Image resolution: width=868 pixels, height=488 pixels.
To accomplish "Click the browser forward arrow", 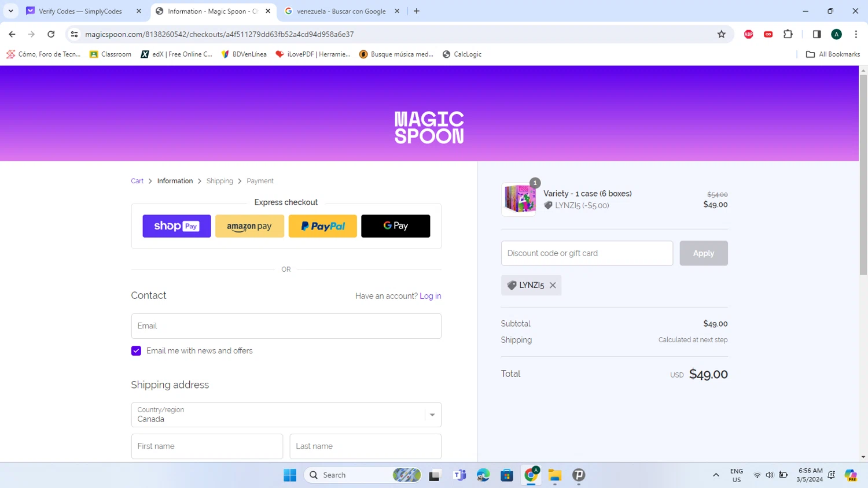I will click(x=31, y=34).
